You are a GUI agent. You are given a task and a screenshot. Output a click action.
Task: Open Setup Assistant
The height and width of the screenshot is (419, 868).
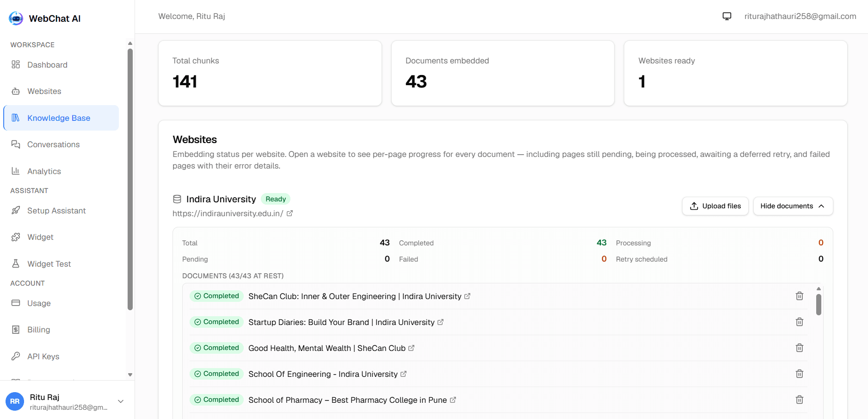pos(61,211)
